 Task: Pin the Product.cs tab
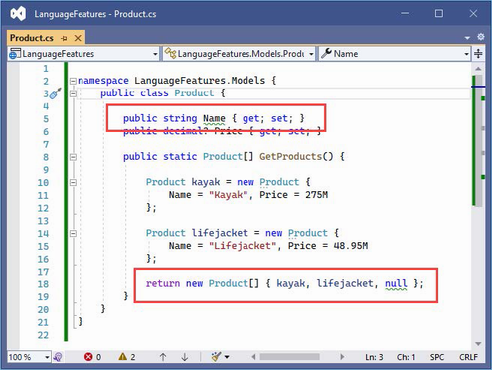click(x=64, y=38)
